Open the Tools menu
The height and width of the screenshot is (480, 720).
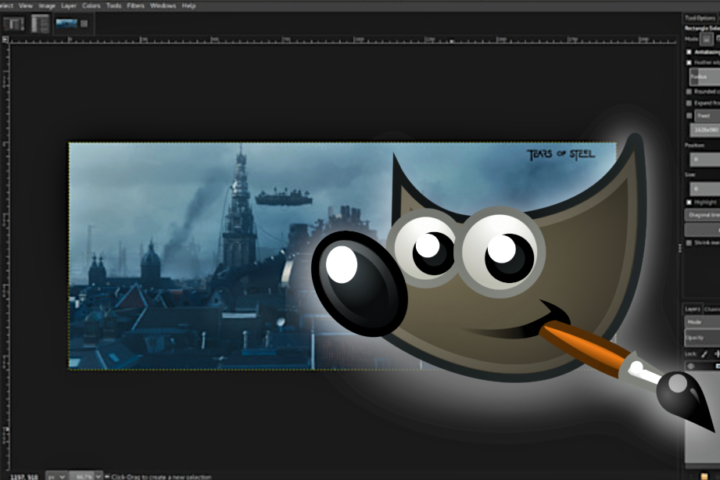pos(113,6)
